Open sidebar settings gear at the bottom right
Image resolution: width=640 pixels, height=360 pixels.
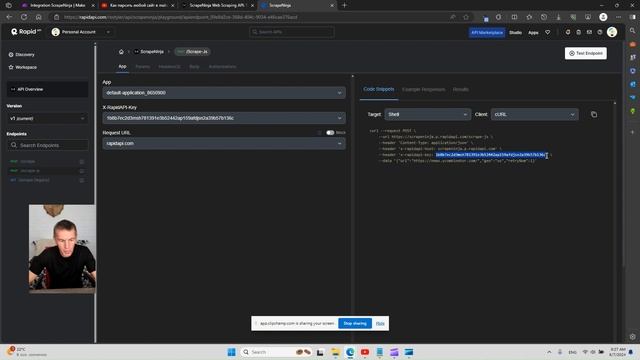pos(633,337)
